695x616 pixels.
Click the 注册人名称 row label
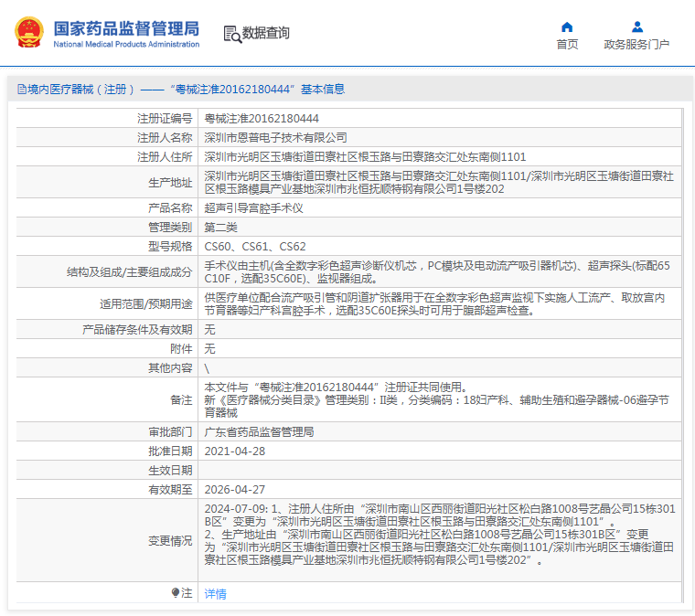point(165,138)
